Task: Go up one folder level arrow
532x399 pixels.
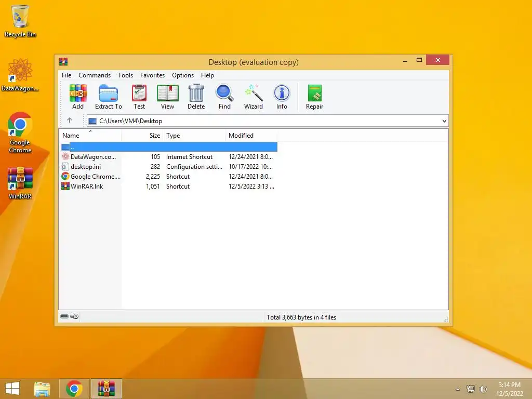Action: click(70, 121)
